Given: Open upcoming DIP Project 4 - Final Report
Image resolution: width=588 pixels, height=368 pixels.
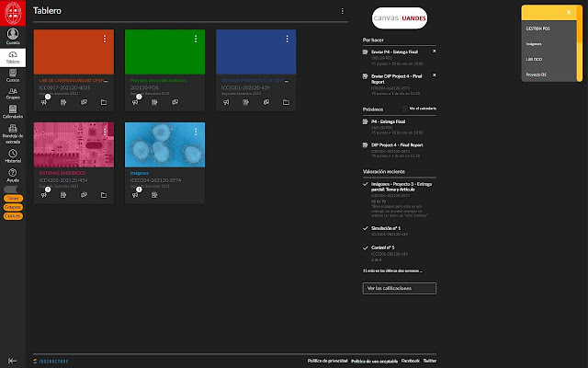Looking at the screenshot, I should (x=397, y=145).
